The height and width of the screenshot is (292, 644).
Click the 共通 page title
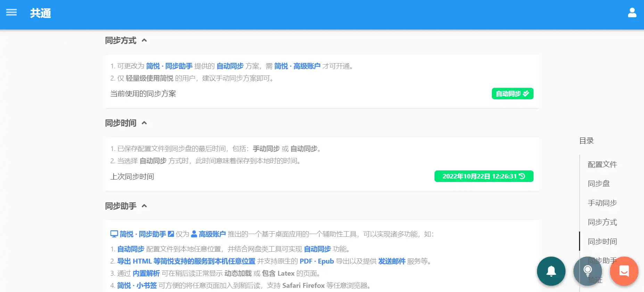click(x=40, y=13)
